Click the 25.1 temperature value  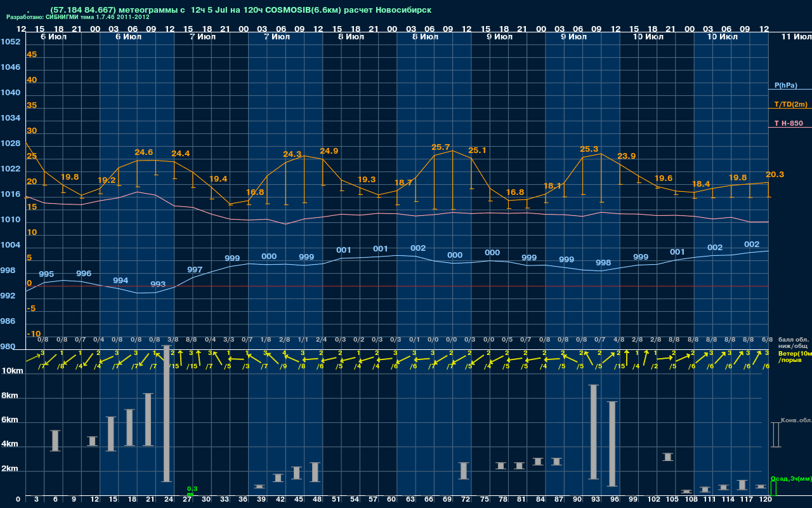477,150
